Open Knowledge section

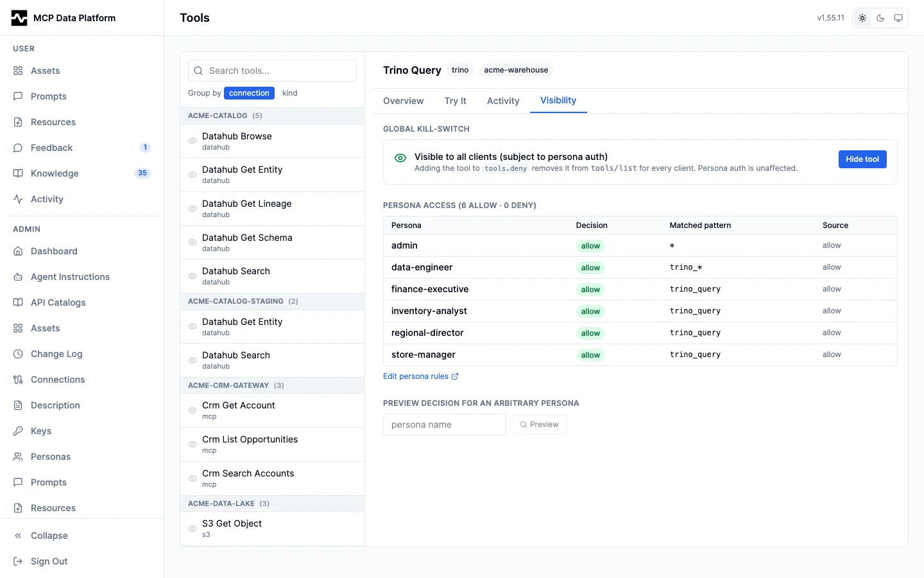click(81, 173)
